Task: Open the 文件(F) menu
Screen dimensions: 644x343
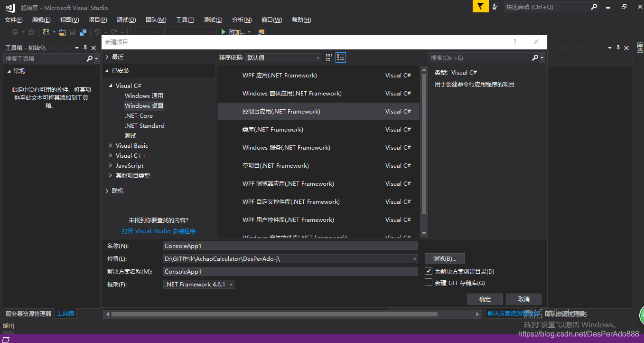Action: (x=14, y=20)
